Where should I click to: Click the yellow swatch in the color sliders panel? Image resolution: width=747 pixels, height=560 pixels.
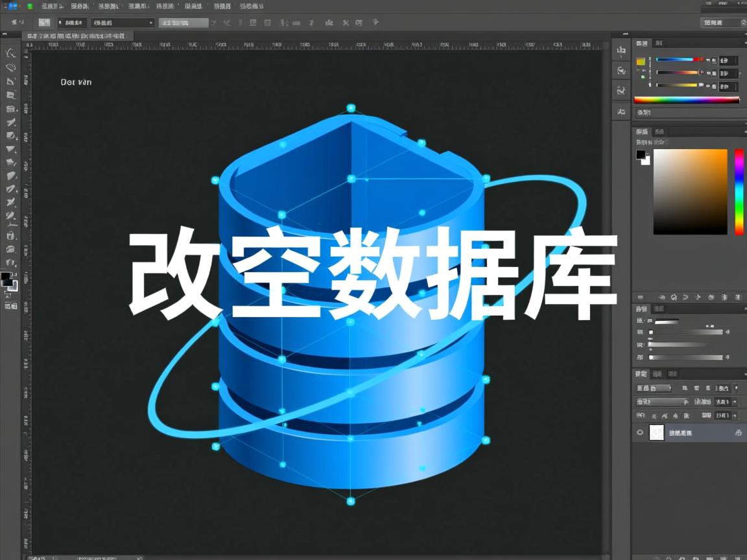click(x=641, y=62)
